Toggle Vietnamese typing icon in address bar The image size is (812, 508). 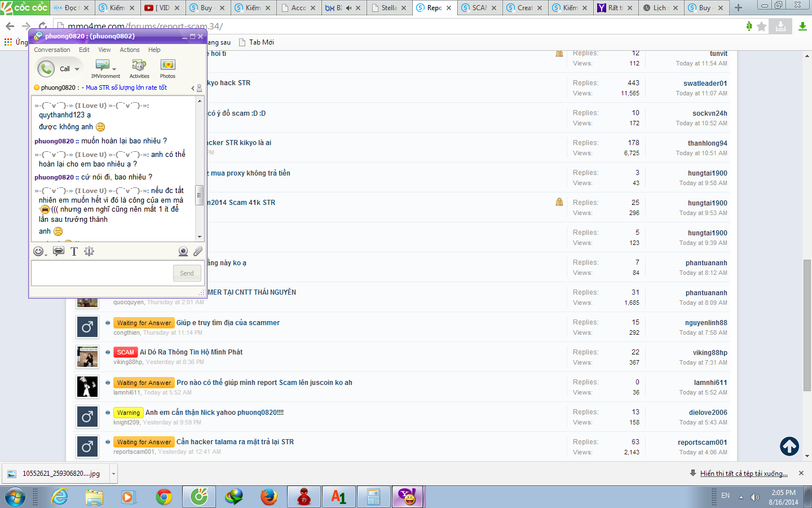[749, 26]
